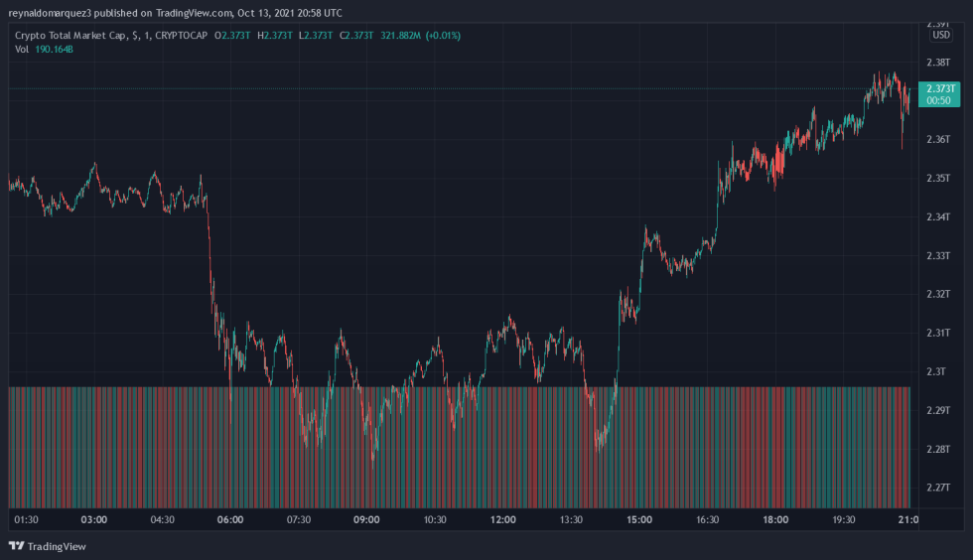Click the 2.36T price axis label

click(938, 139)
